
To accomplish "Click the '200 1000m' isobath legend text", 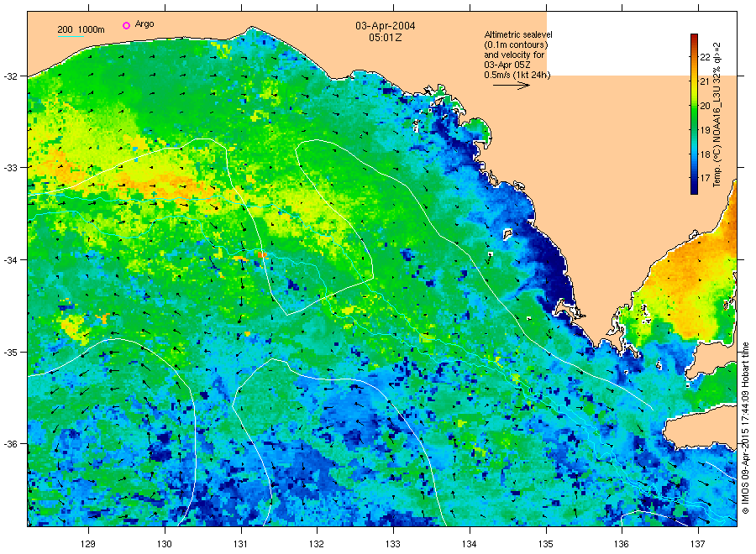I will (x=81, y=29).
